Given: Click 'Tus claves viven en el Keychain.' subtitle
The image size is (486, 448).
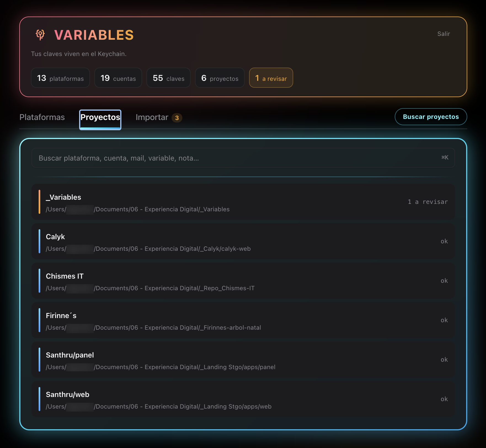Looking at the screenshot, I should (79, 54).
